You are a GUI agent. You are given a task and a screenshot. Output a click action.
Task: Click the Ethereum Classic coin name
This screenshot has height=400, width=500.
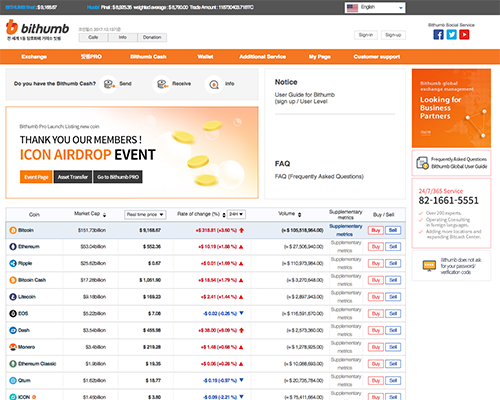37,364
